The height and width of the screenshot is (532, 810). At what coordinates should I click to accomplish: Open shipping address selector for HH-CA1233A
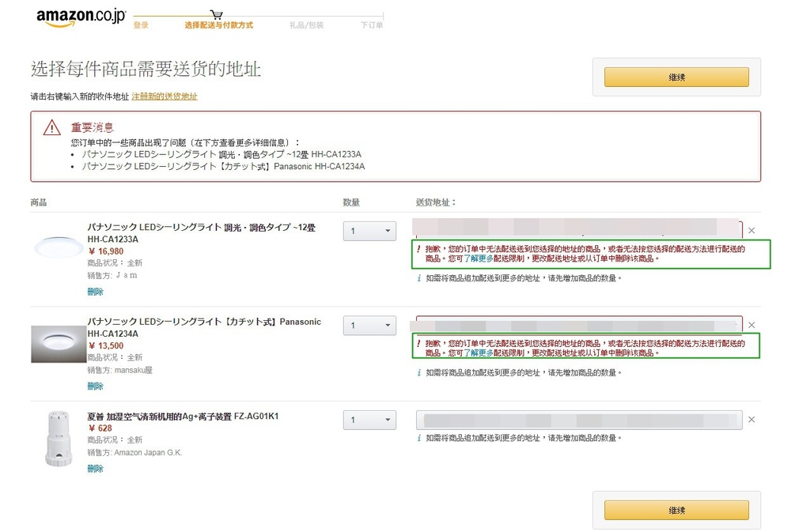(577, 228)
